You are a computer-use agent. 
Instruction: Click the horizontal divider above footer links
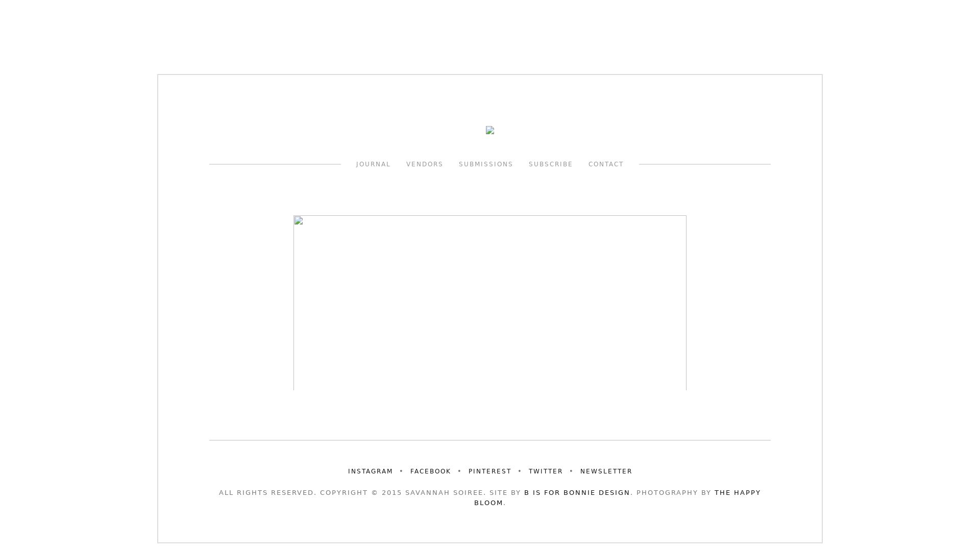tap(490, 440)
